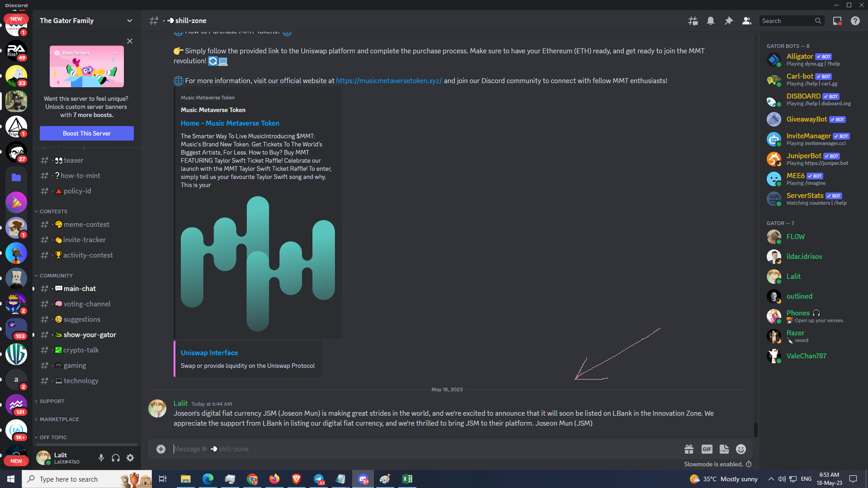Click Lalit's username on the message

[x=180, y=403]
